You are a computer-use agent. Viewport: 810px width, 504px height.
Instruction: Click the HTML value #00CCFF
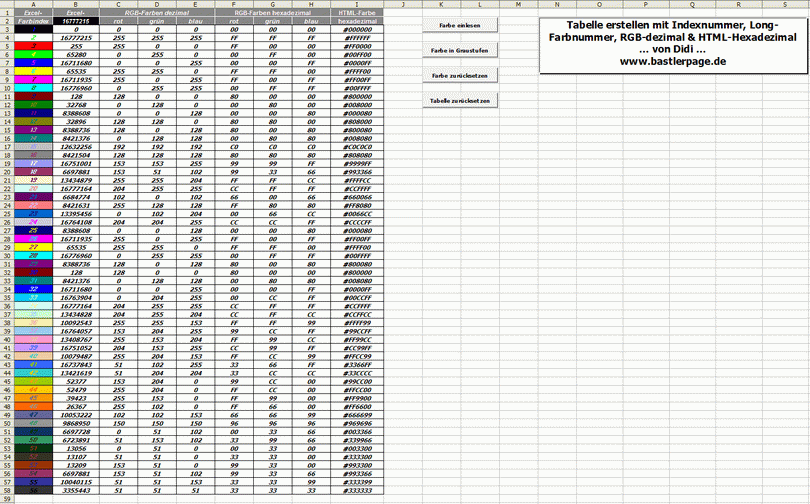click(x=357, y=297)
